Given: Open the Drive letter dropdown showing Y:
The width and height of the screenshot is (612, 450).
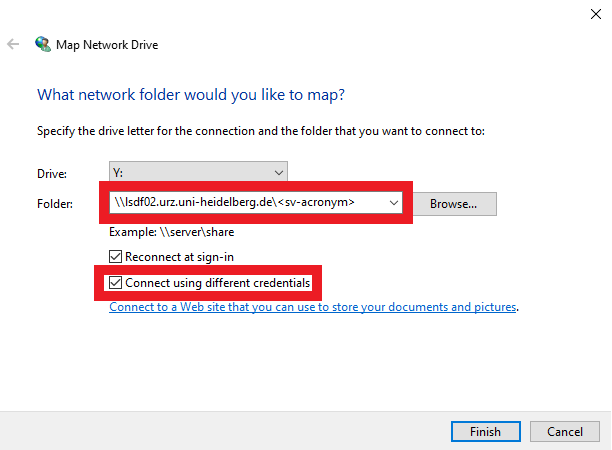Looking at the screenshot, I should pos(198,172).
